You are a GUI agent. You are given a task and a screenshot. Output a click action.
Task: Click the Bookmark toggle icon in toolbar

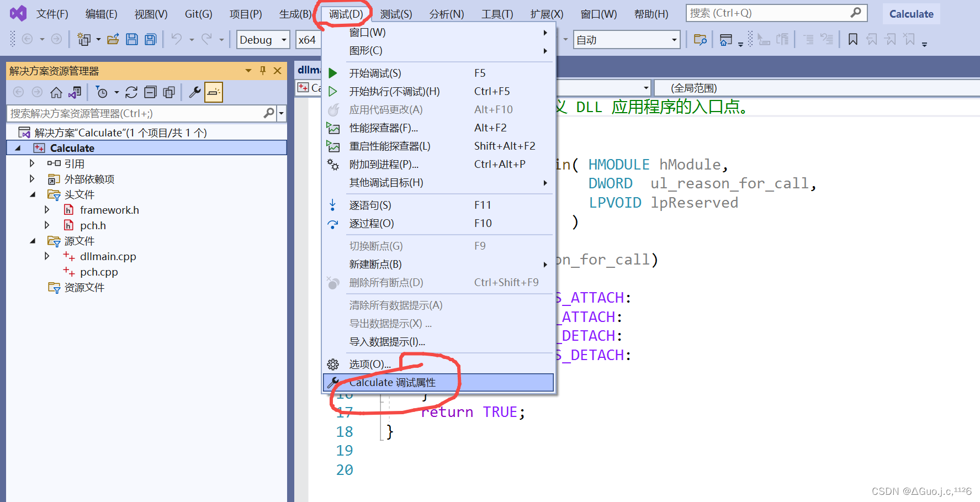[x=853, y=39]
